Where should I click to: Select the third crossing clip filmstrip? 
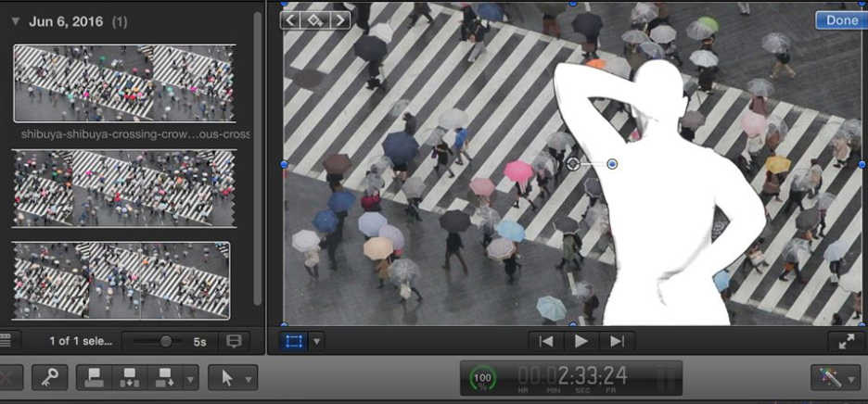121,281
